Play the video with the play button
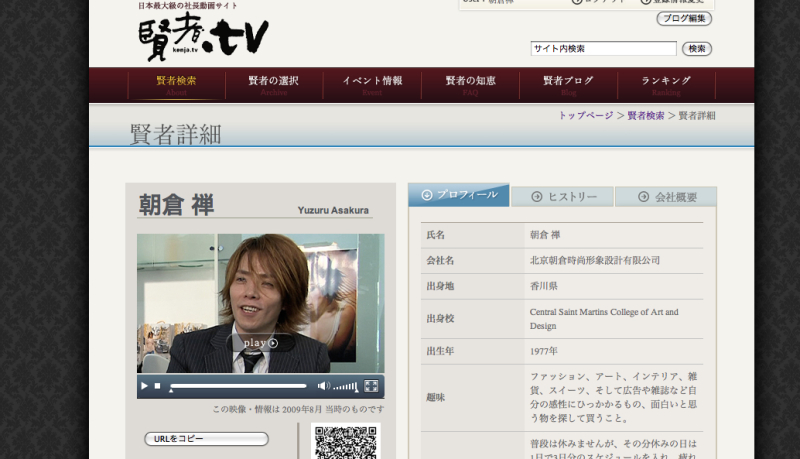This screenshot has width=800, height=459. point(144,386)
